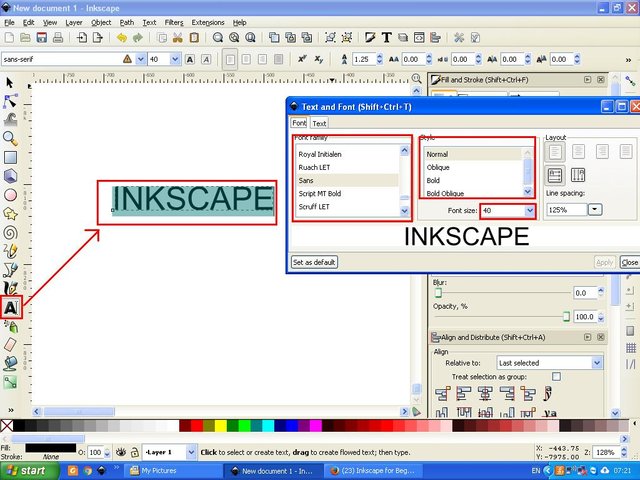Open font family dropdown in toolbar
640x480 pixels.
[x=140, y=59]
